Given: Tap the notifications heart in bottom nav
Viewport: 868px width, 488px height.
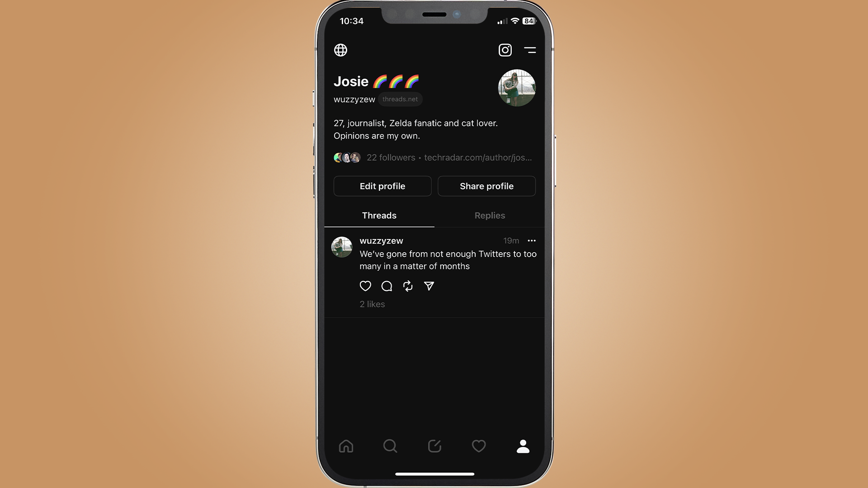Looking at the screenshot, I should click(479, 446).
